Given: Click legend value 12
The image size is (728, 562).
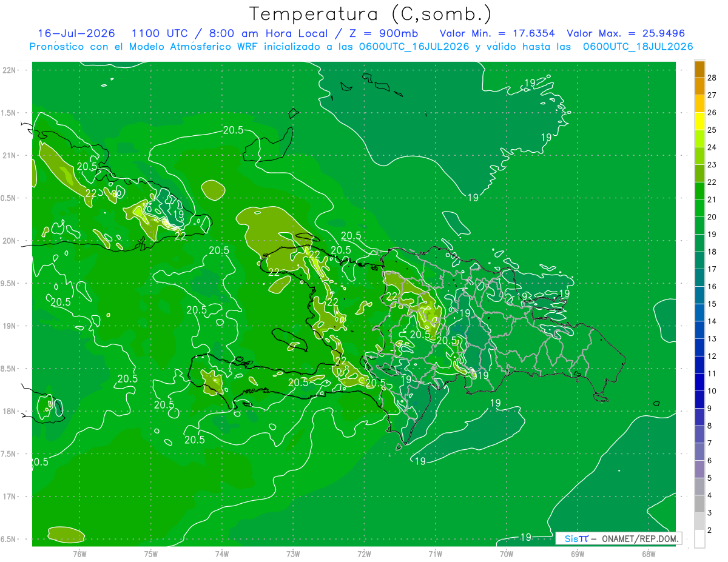Looking at the screenshot, I should 712,356.
